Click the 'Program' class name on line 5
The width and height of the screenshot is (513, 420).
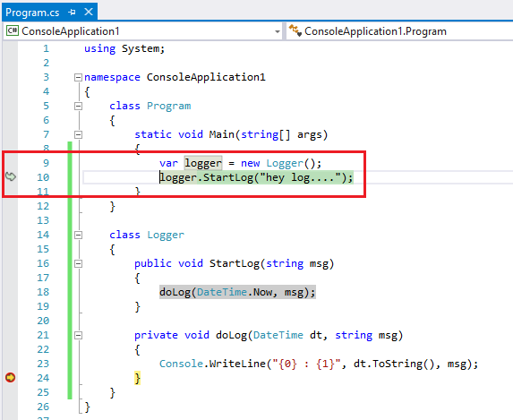coord(169,106)
